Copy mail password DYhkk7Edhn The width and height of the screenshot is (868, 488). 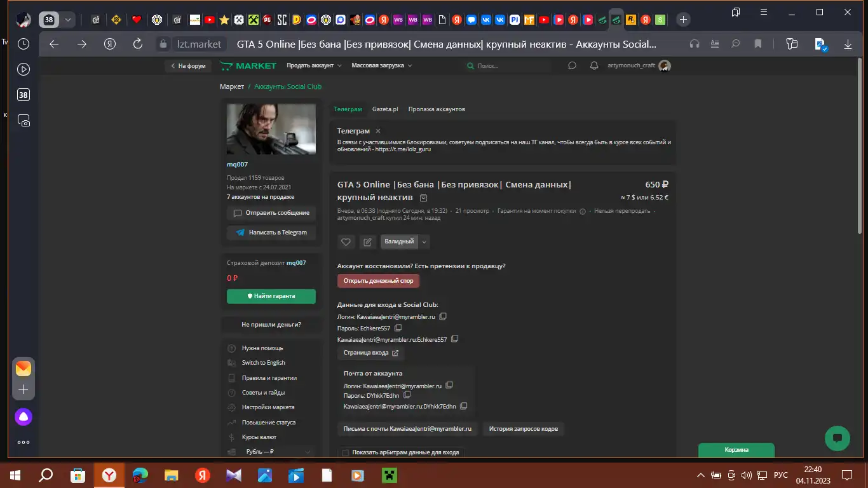407,395
